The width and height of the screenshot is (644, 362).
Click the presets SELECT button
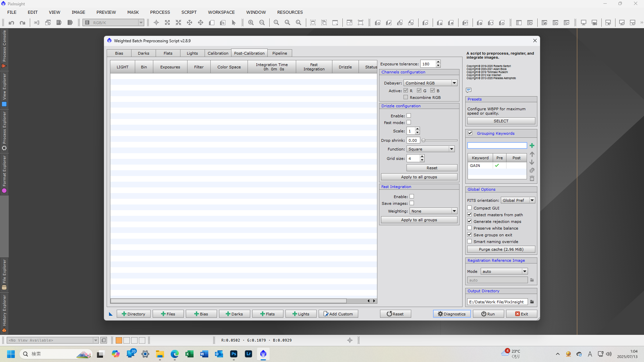501,121
